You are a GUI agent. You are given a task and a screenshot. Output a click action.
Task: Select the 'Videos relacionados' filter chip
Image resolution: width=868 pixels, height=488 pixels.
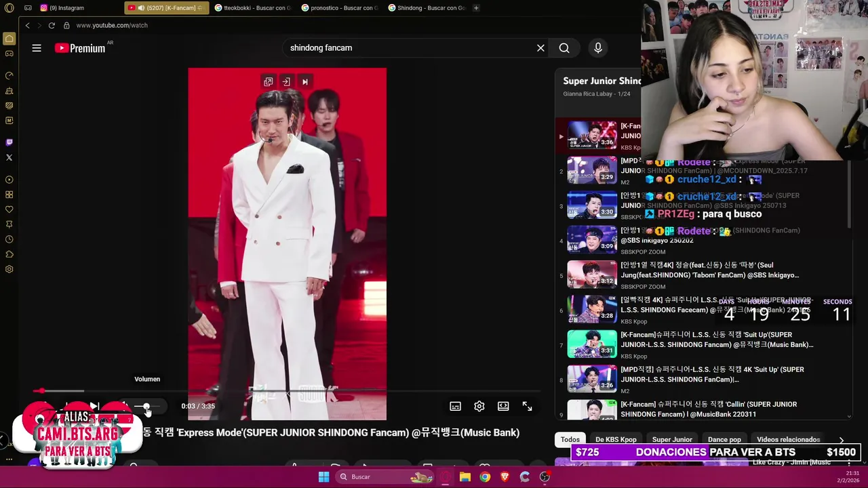(x=788, y=439)
